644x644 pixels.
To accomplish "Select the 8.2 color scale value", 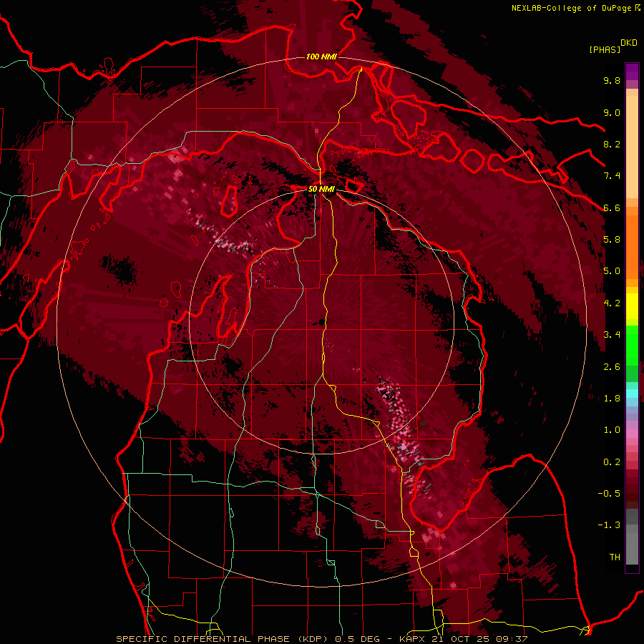I will (x=612, y=144).
